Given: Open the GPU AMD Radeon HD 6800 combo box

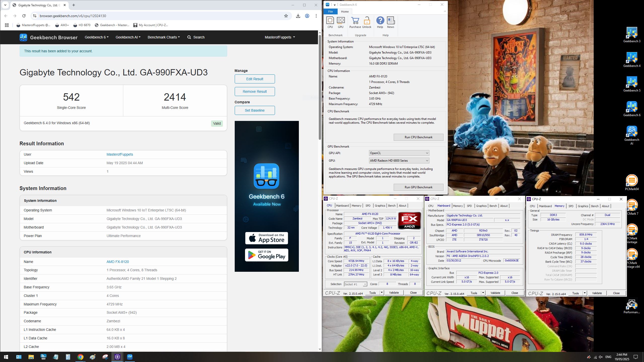Looking at the screenshot, I should click(x=399, y=161).
